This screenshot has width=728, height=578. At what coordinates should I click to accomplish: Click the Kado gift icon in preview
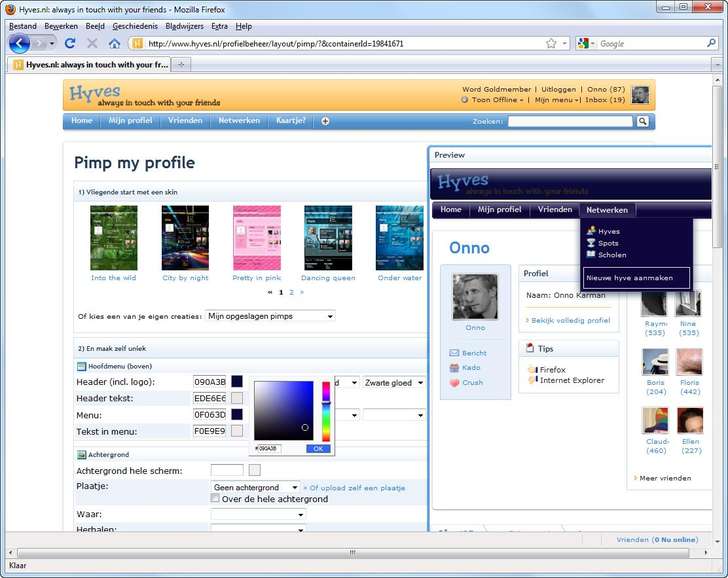(454, 368)
